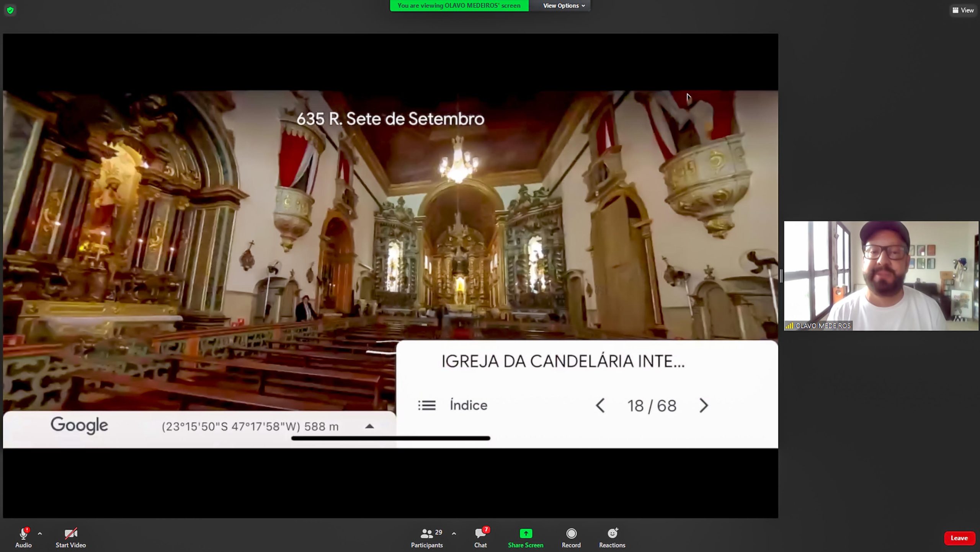Open the View Options dropdown
This screenshot has height=552, width=980.
pos(563,6)
